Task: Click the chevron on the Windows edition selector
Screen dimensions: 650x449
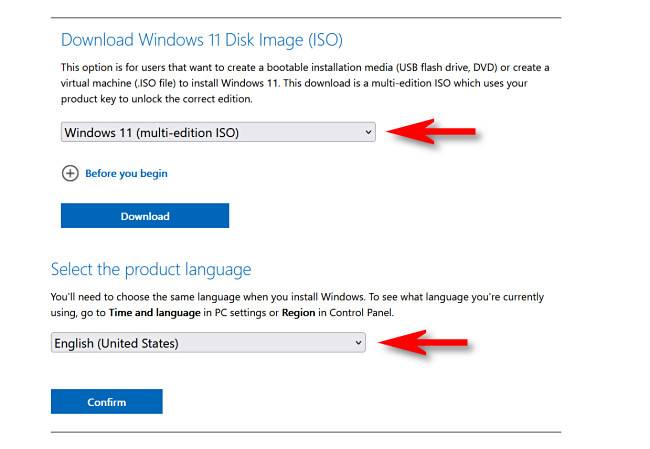Action: [368, 132]
